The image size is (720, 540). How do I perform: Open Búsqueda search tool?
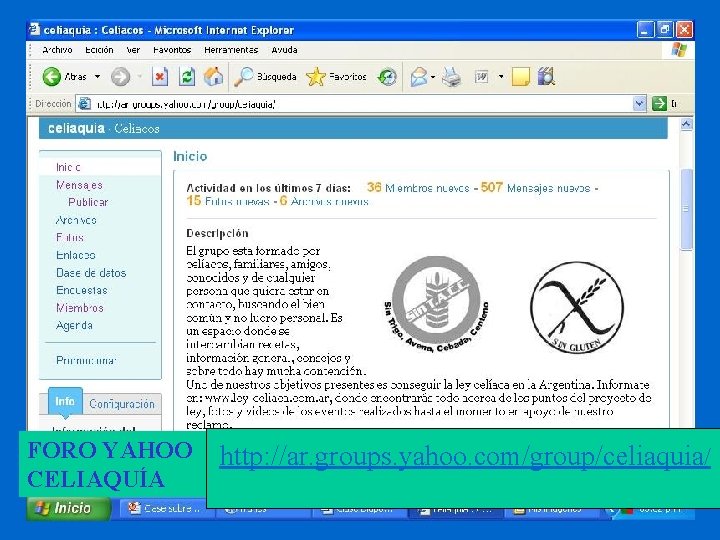(265, 77)
